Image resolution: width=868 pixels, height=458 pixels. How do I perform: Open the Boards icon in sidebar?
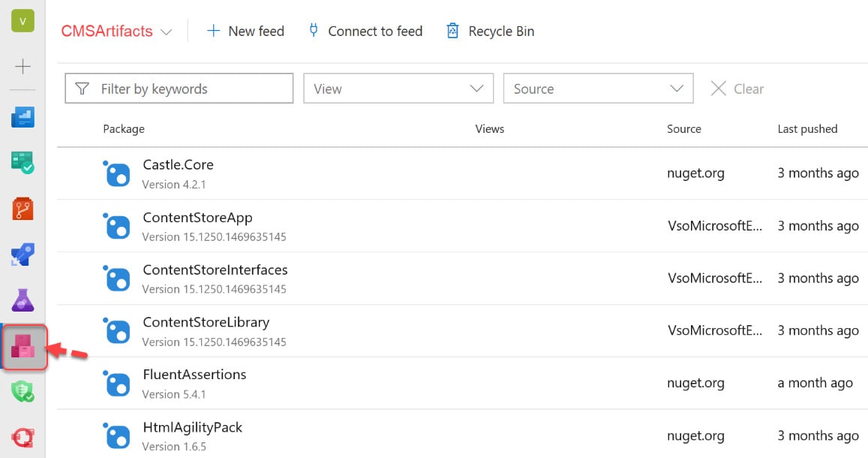pyautogui.click(x=23, y=163)
